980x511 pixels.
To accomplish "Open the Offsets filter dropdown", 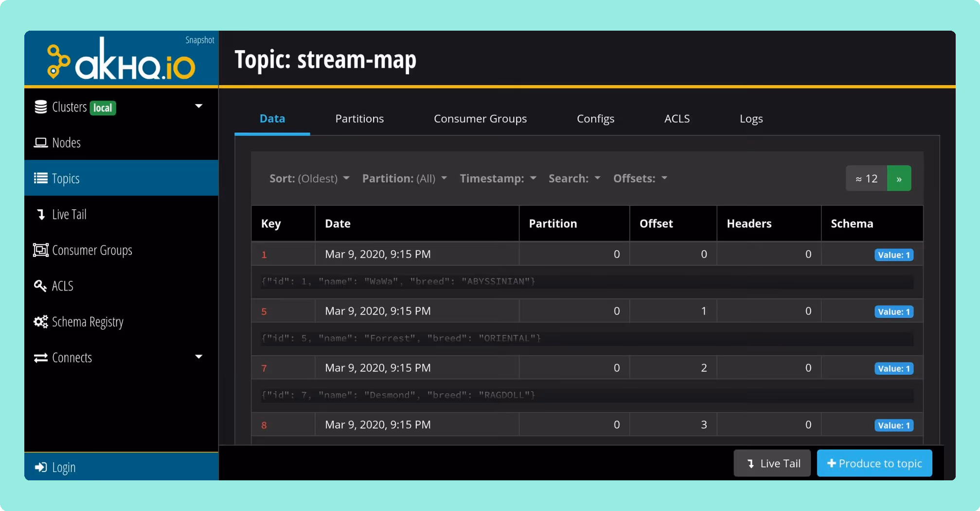I will click(640, 179).
